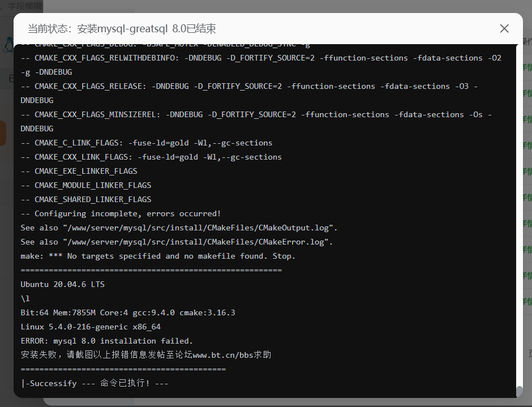Click the dialog title '当前状态：安装mysql-greatsql 8.0已结束'

[x=122, y=28]
